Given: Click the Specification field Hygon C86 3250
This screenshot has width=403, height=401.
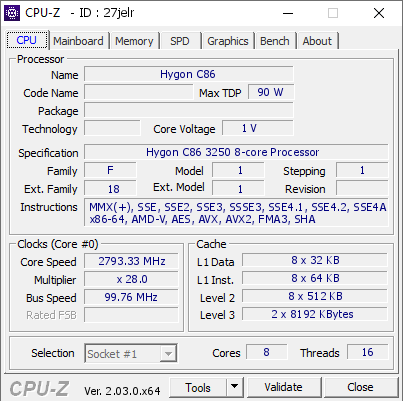Looking at the screenshot, I should [x=236, y=152].
